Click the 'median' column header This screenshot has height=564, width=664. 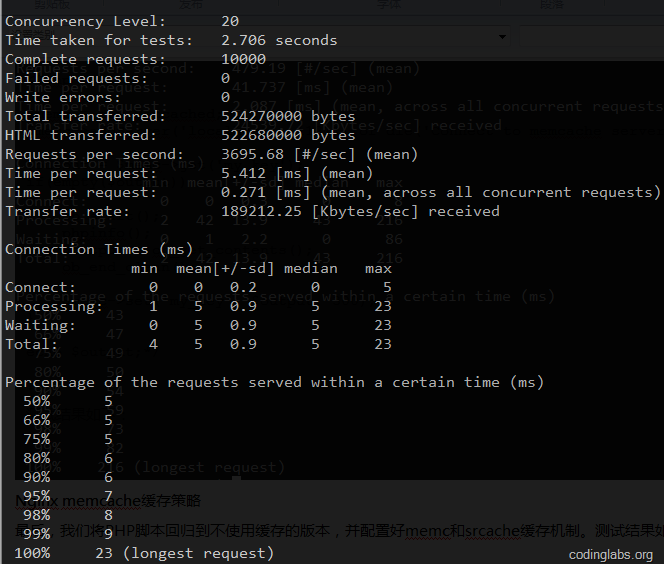(310, 268)
